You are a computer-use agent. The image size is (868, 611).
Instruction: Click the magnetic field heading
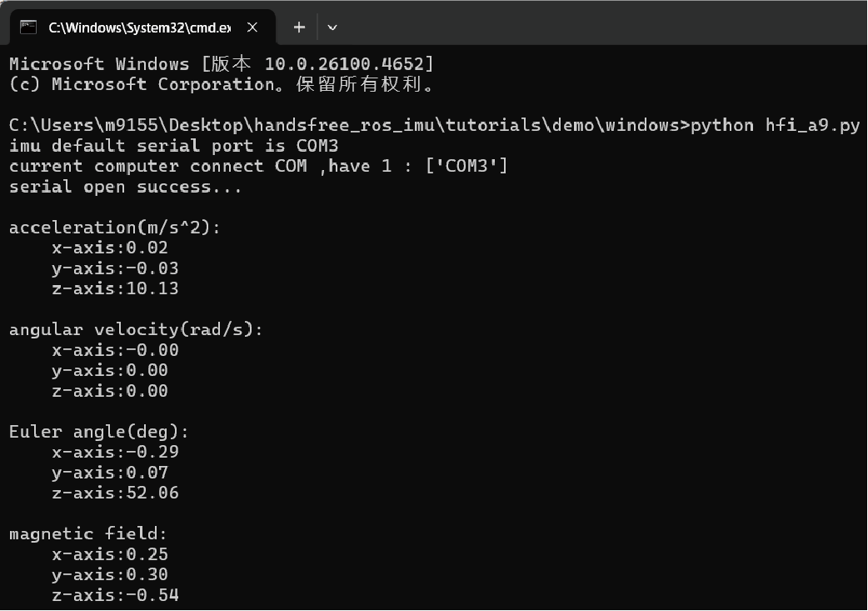pyautogui.click(x=88, y=533)
